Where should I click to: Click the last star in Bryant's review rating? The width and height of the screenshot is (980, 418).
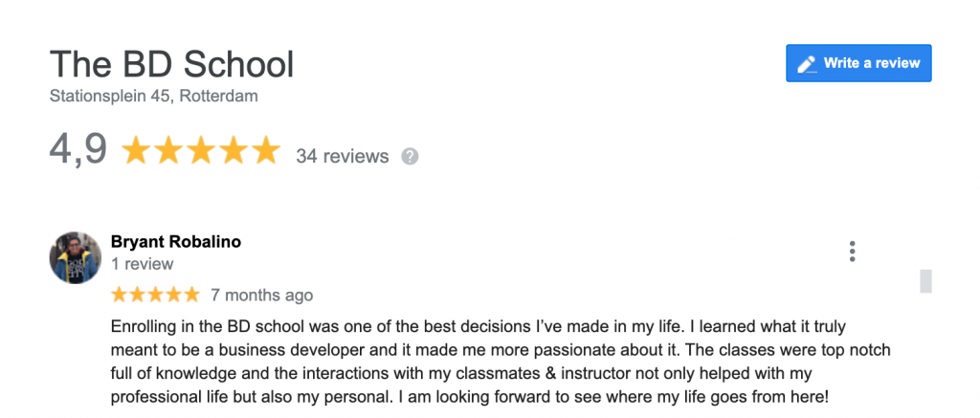(x=191, y=294)
